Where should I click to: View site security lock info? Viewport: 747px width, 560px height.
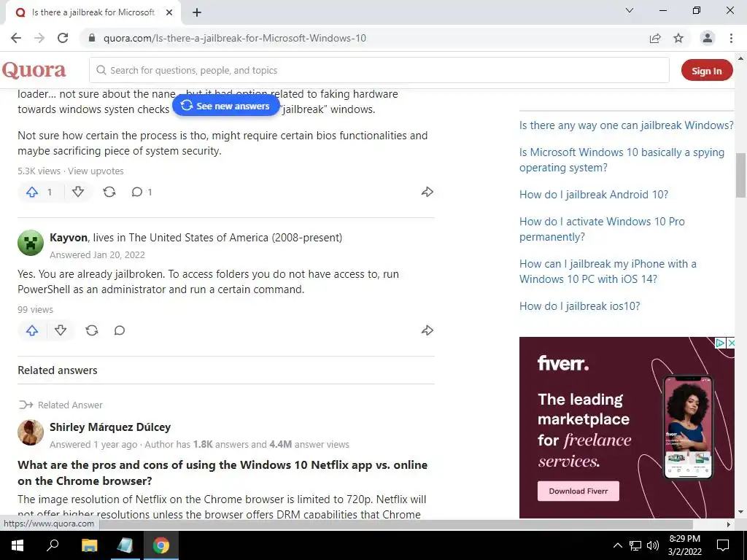pyautogui.click(x=93, y=38)
